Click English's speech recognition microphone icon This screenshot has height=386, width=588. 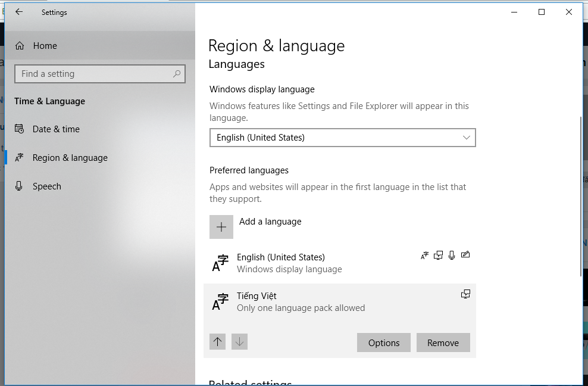click(x=452, y=256)
